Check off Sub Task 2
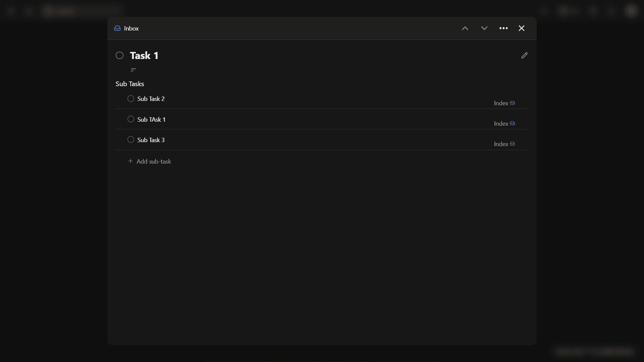 click(131, 99)
